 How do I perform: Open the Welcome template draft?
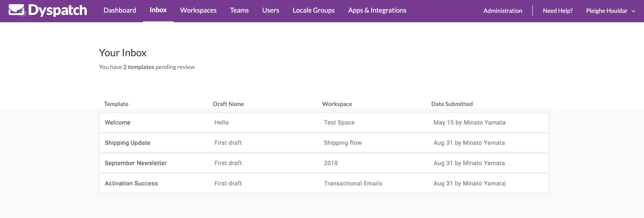118,122
